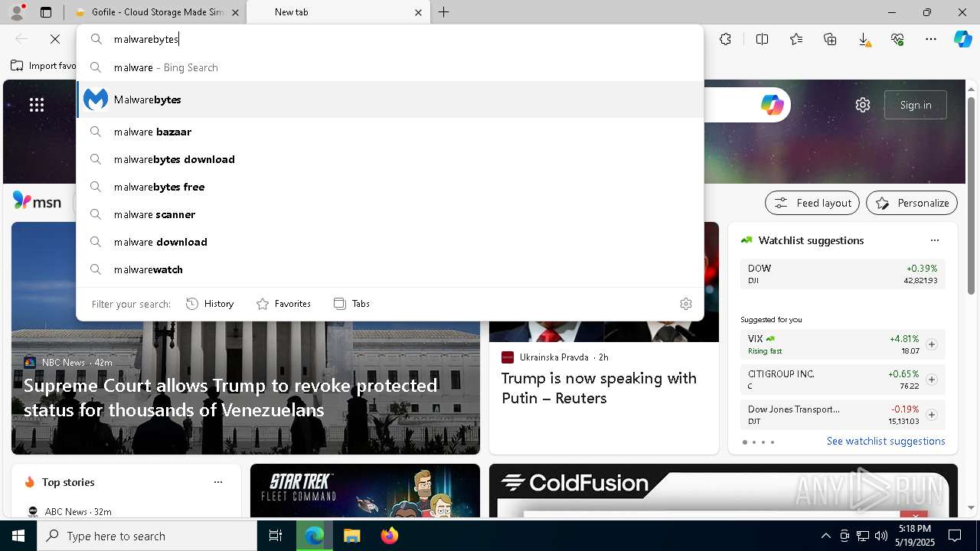Choose 'malware download' suggestion
Viewport: 980px width, 551px height.
(390, 242)
